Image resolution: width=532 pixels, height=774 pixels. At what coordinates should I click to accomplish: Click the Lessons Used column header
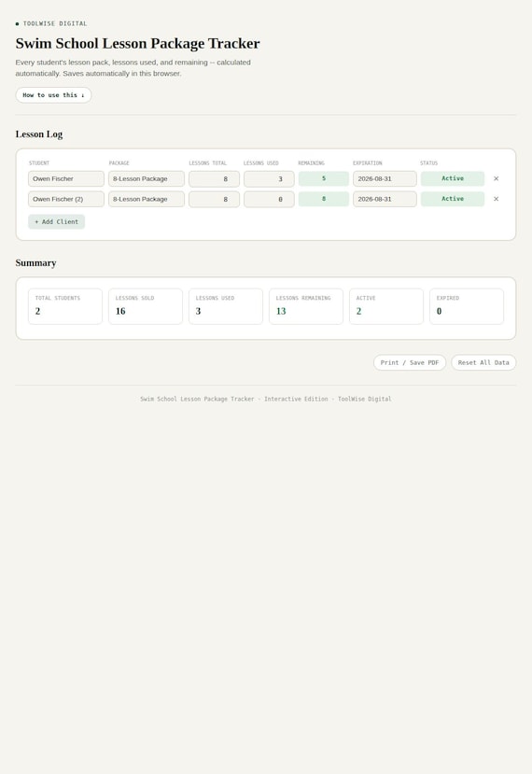(x=261, y=162)
